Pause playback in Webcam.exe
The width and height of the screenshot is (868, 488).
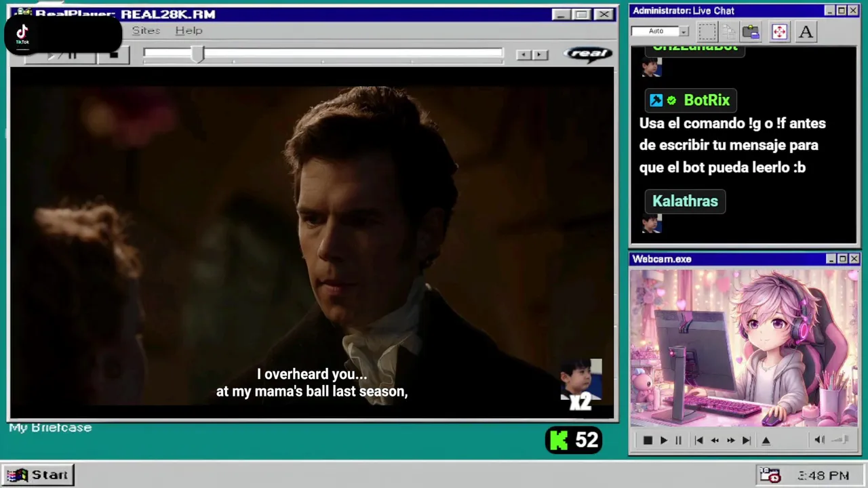678,441
